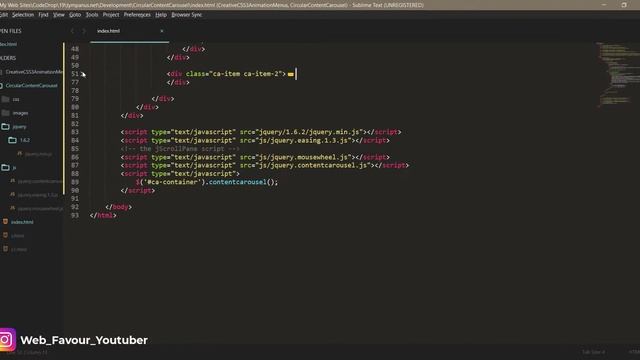Viewport: 640px width, 360px height.
Task: Minimize the Sublime Text window
Action: (x=604, y=5)
